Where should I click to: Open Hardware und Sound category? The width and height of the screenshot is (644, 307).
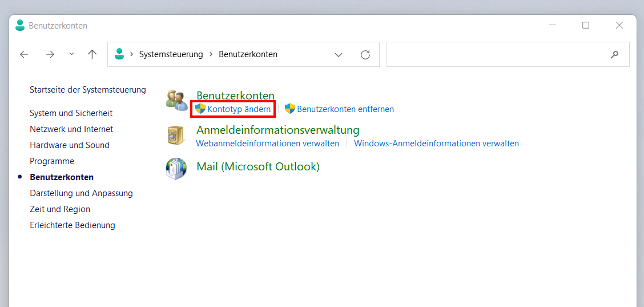(70, 145)
